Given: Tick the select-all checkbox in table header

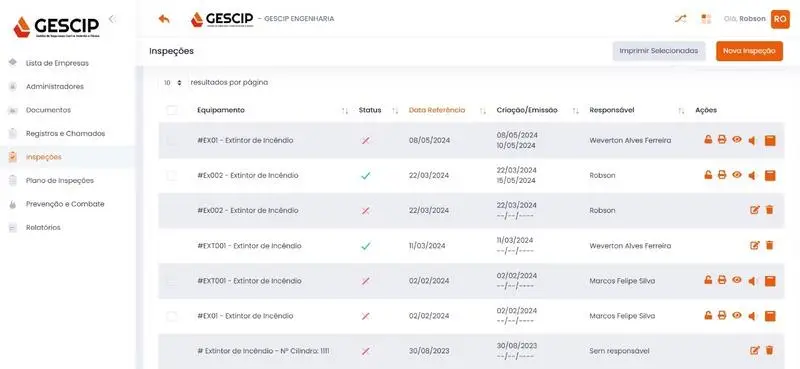Looking at the screenshot, I should 172,110.
